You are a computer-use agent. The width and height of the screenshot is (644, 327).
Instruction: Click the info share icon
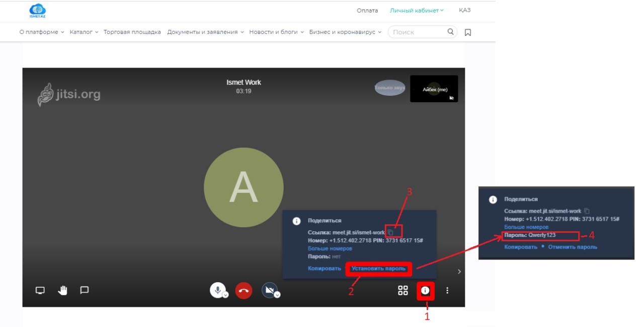[x=425, y=290]
